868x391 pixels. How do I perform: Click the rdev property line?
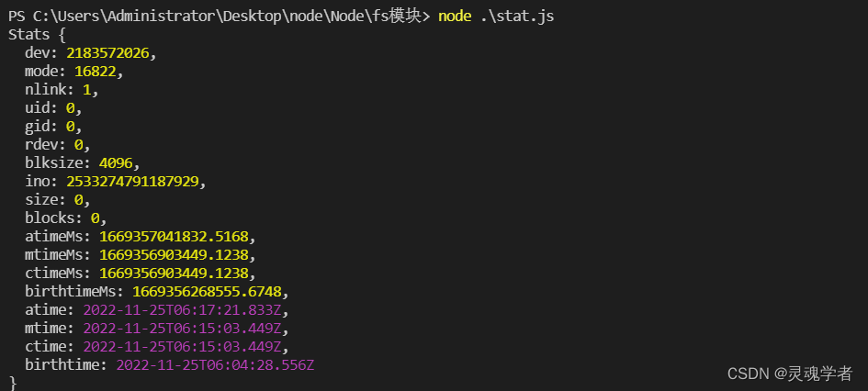point(54,145)
